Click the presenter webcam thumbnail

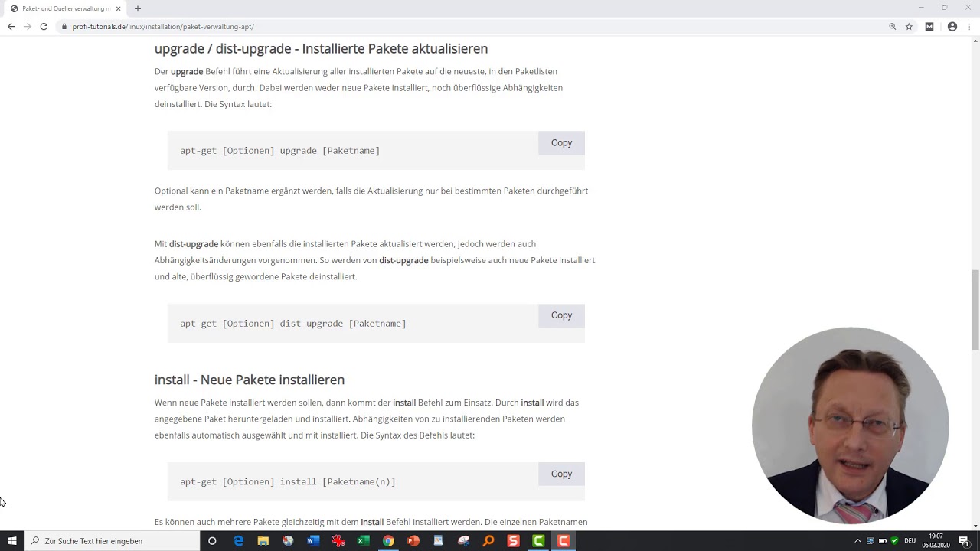(851, 425)
